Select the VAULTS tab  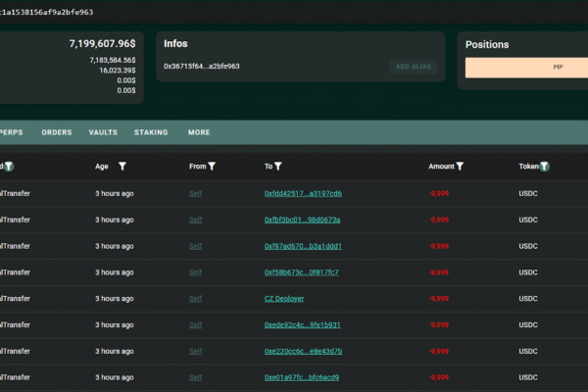coord(103,132)
